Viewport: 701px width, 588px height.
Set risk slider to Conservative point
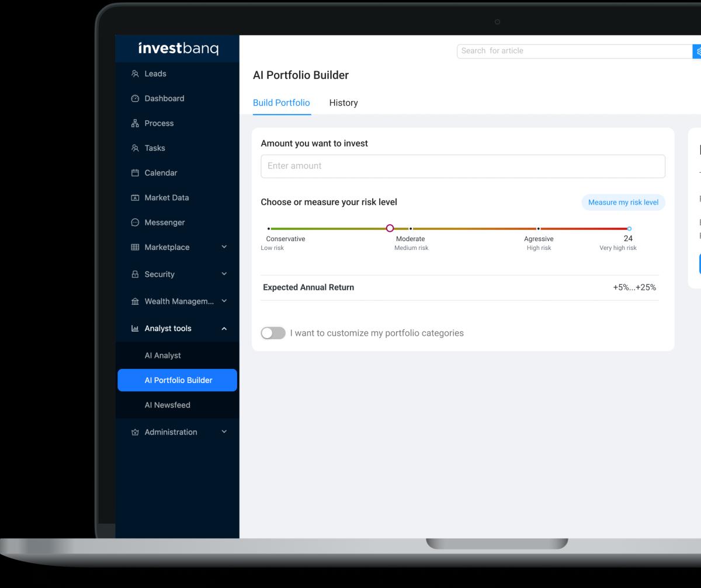pyautogui.click(x=269, y=229)
